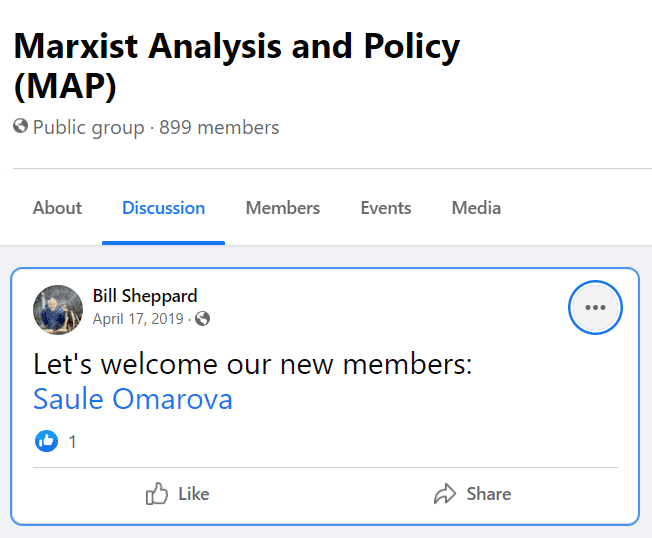Open Bill Sheppard's profile name link
Image resolution: width=652 pixels, height=538 pixels.
[x=145, y=296]
